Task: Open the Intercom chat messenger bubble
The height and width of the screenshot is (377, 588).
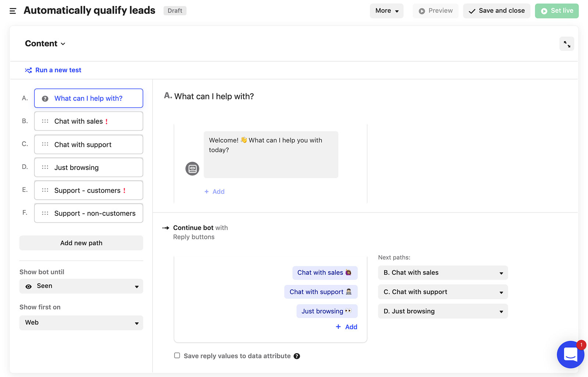Action: [570, 354]
